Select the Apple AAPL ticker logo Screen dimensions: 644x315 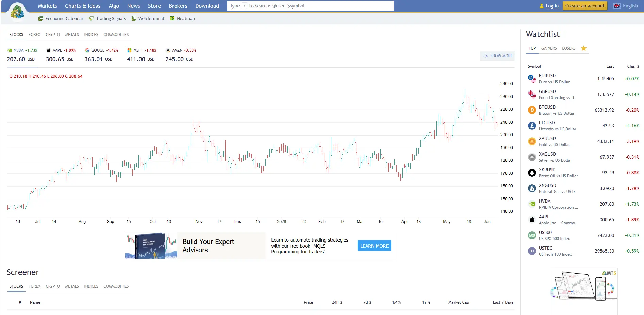pos(49,50)
